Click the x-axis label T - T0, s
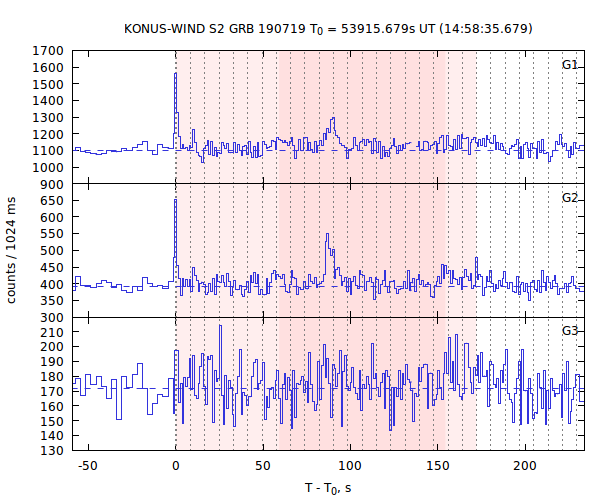The width and height of the screenshot is (600, 500). click(328, 488)
